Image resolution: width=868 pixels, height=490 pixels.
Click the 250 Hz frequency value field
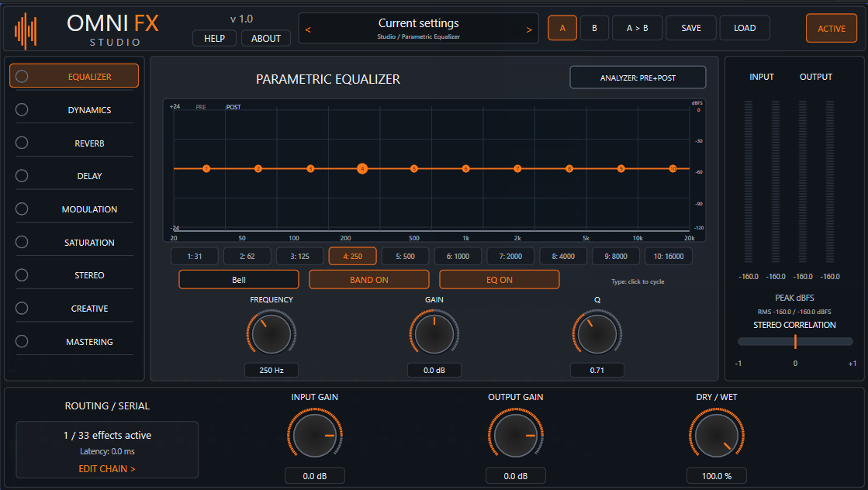[271, 370]
